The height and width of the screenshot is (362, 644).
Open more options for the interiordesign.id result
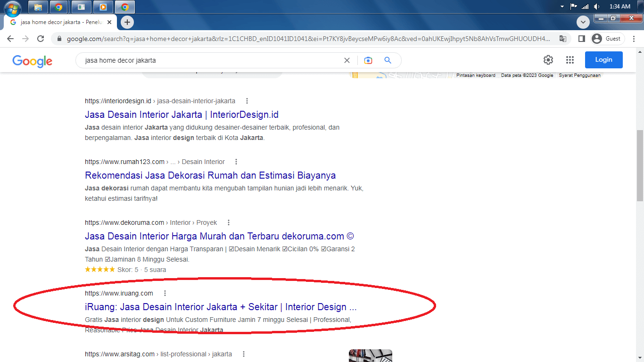[x=247, y=101]
